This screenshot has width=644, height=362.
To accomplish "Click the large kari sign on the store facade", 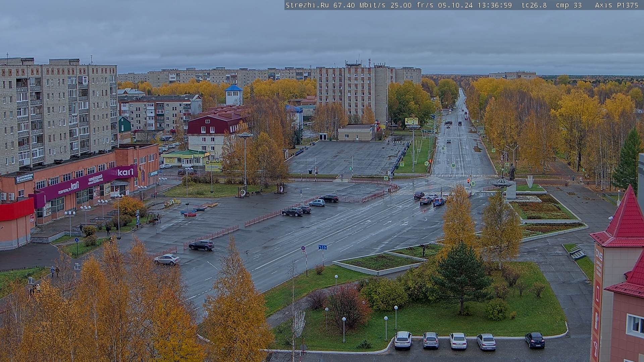I will (125, 172).
